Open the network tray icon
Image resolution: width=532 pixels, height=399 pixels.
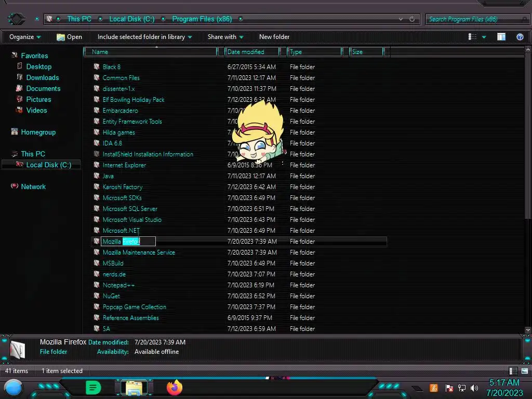[462, 388]
